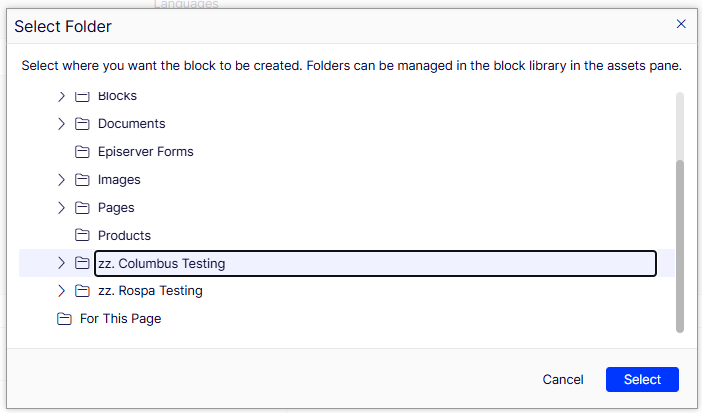Click the Episerver Forms folder icon
Screen dimensions: 702x413
point(82,152)
